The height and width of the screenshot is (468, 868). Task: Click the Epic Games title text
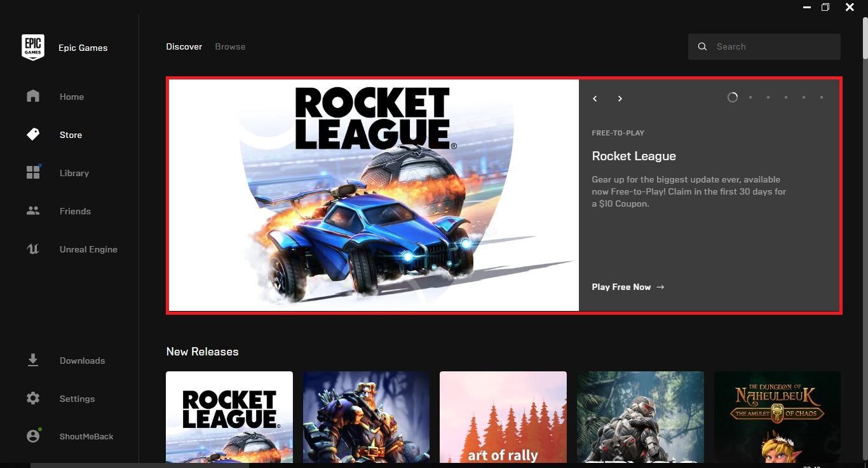[x=83, y=48]
